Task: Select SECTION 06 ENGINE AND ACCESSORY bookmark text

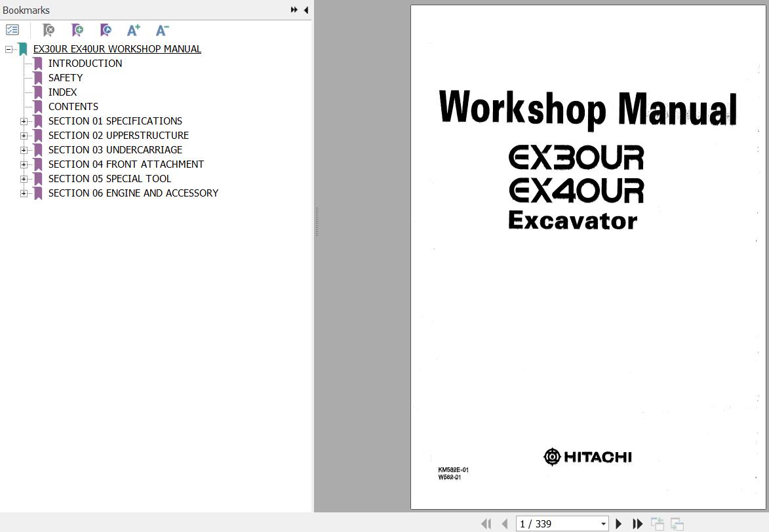Action: pyautogui.click(x=133, y=193)
